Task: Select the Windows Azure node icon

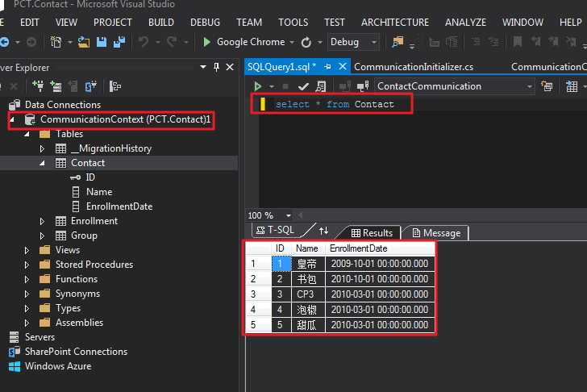Action: pos(14,366)
